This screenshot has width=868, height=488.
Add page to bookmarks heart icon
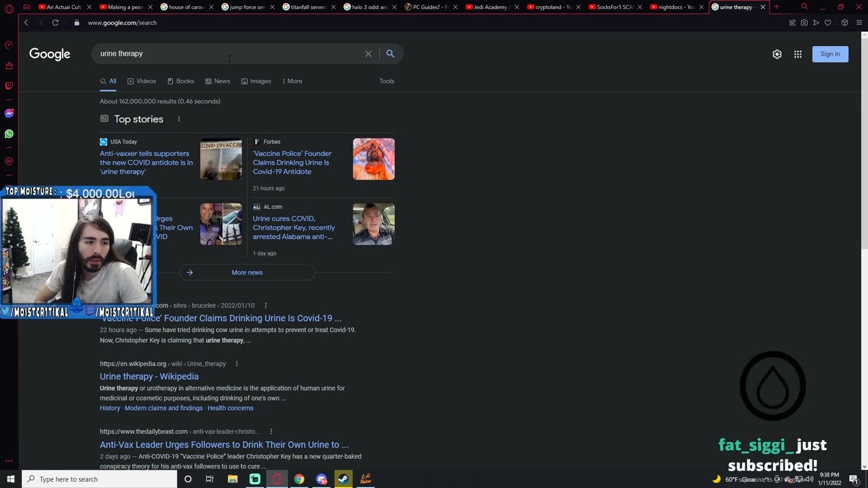(827, 22)
